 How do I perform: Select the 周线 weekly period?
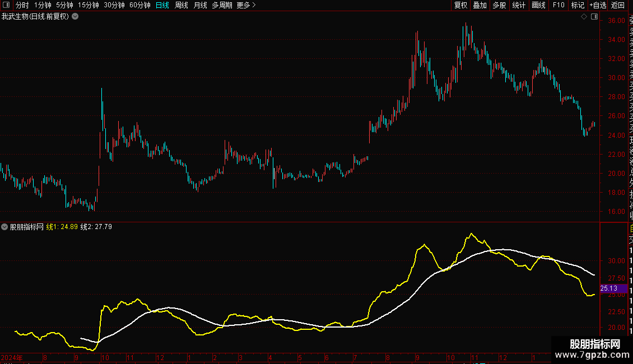181,5
